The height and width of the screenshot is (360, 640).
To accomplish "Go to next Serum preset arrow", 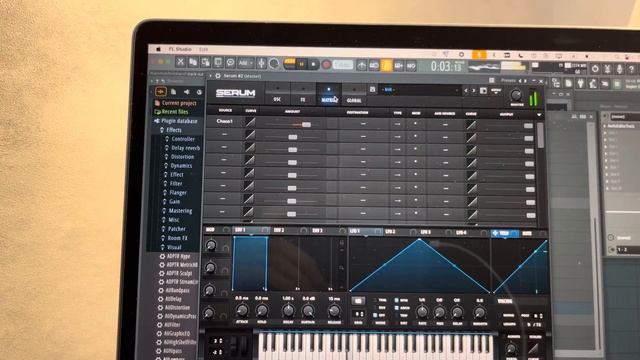I will click(x=474, y=91).
